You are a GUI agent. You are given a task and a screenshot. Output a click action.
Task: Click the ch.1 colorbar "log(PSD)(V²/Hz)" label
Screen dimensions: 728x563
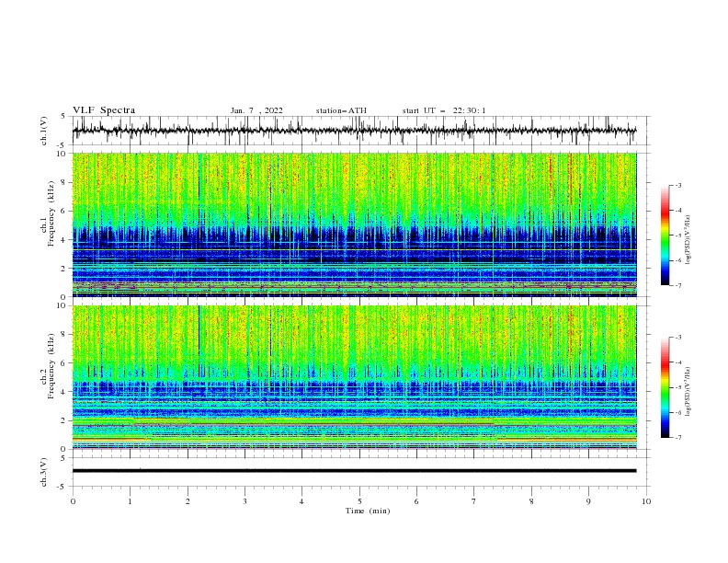(688, 240)
